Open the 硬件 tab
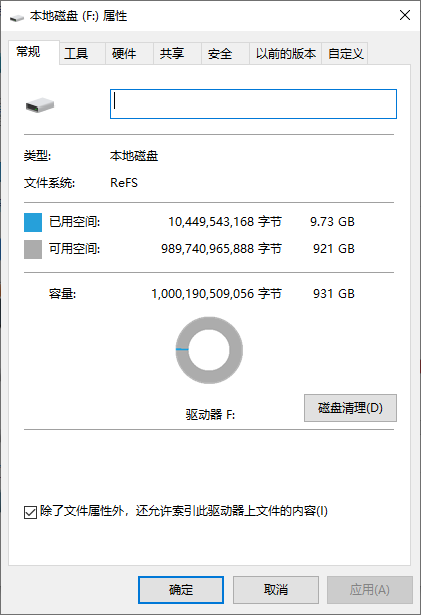The height and width of the screenshot is (615, 421). (129, 53)
